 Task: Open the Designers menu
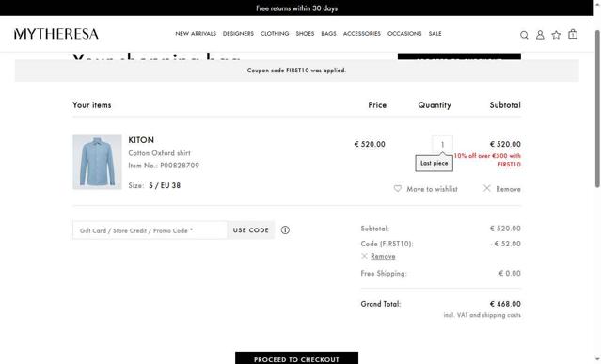coord(238,34)
